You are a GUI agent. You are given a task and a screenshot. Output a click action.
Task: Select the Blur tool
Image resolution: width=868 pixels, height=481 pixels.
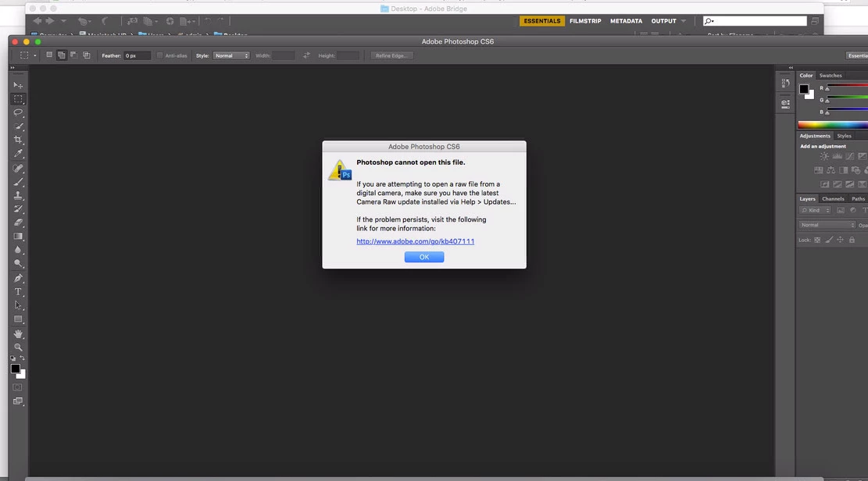(x=18, y=250)
